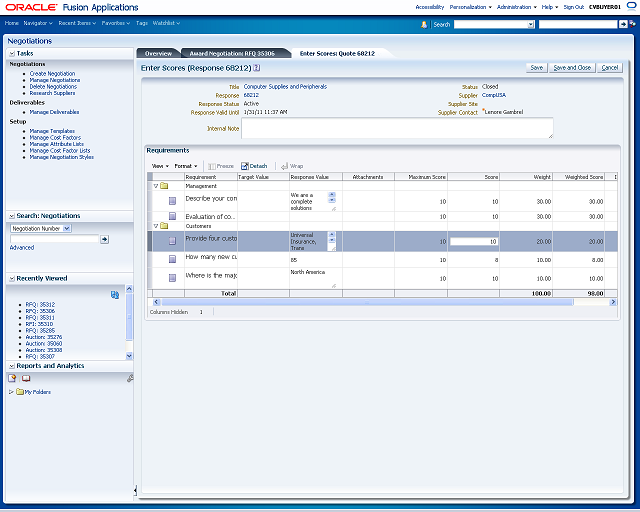Click the create report icon in Reports and Analytics

[12, 378]
